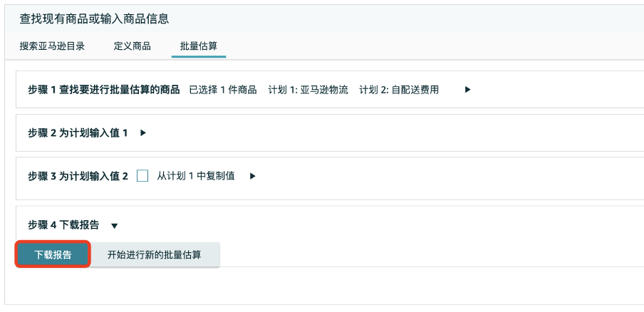Screen dimensions: 644x312
Task: Select the 批量估算 tab
Action: [199, 46]
